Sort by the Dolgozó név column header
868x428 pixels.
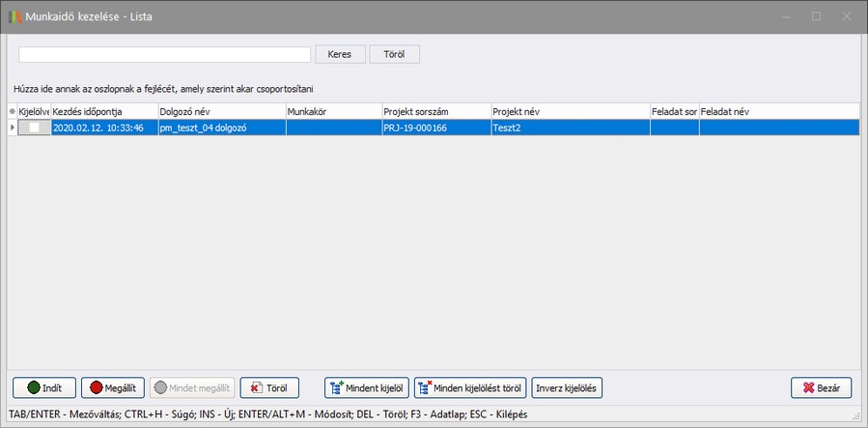click(220, 111)
